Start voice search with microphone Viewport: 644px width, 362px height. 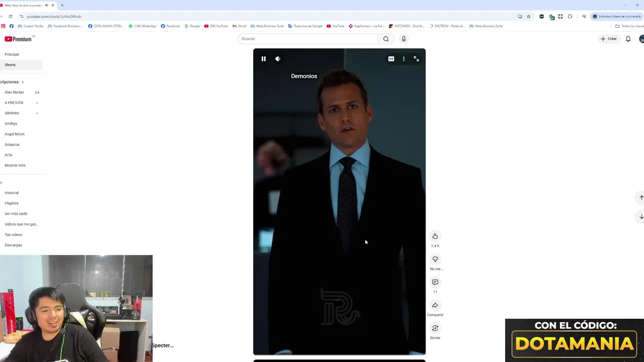coord(404,39)
